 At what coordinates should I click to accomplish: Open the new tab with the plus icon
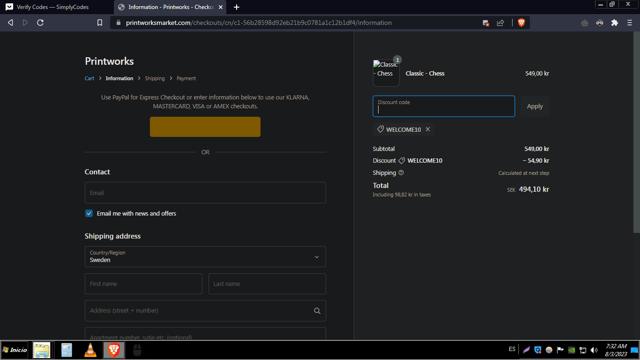pos(236,7)
